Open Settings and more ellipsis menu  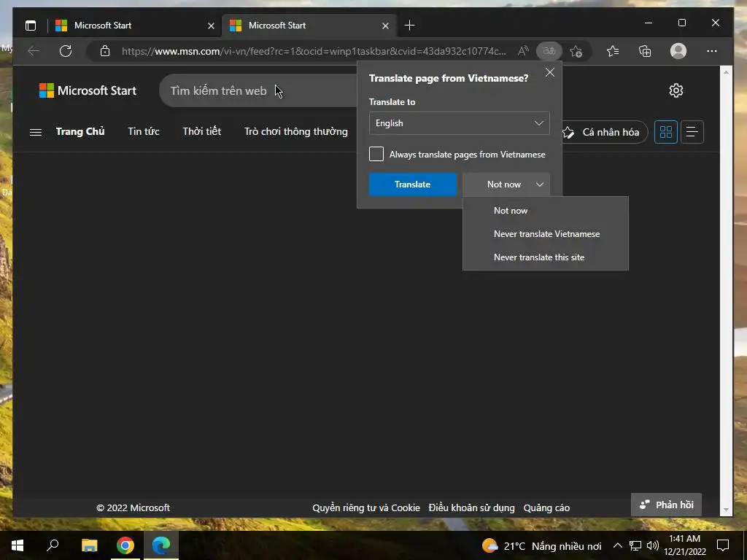click(x=712, y=51)
